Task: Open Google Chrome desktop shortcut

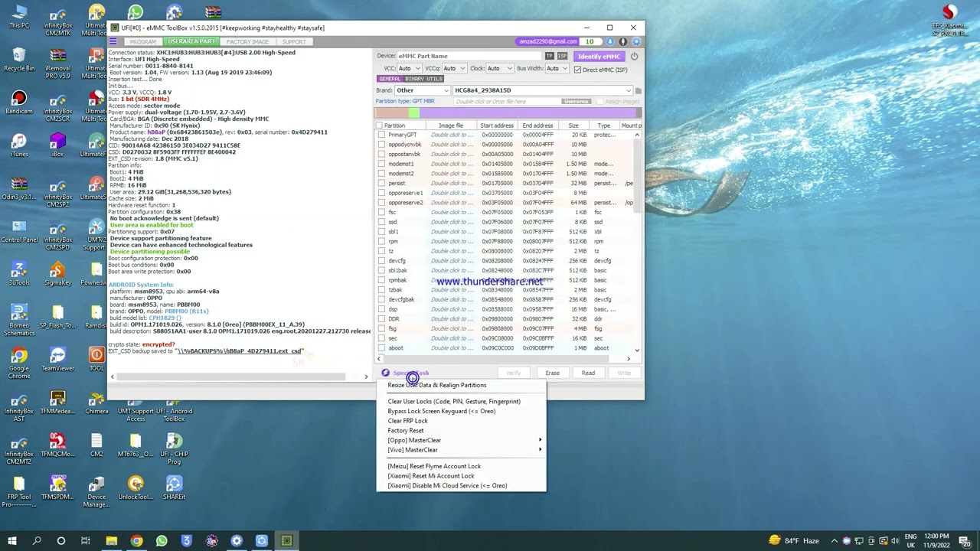Action: [x=19, y=363]
